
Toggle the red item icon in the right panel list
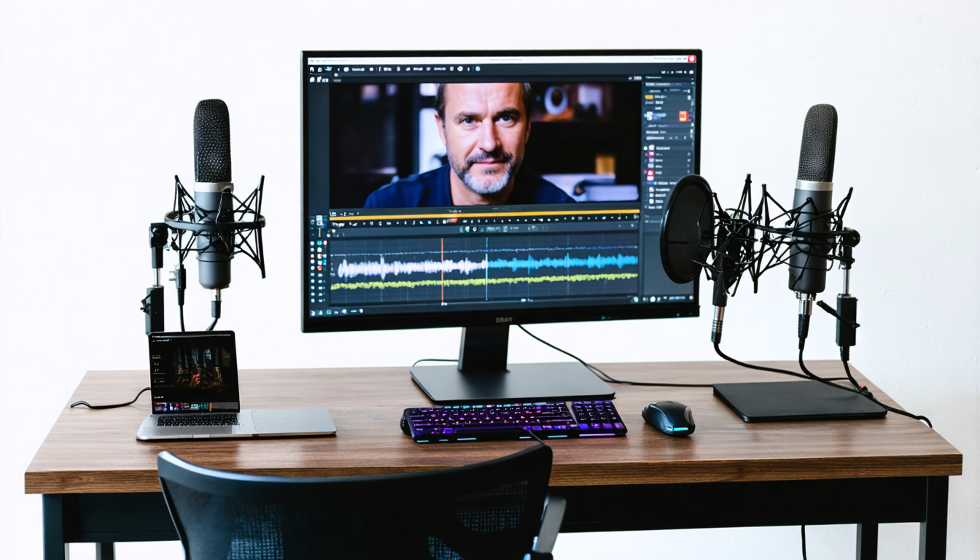tap(650, 174)
